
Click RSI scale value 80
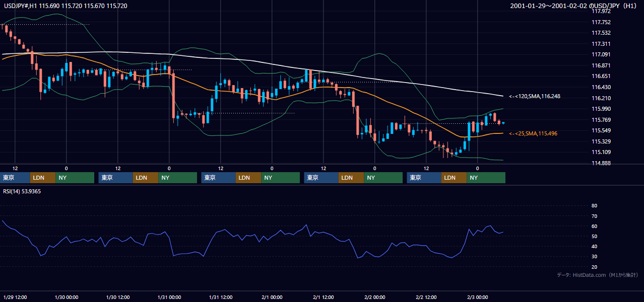pyautogui.click(x=594, y=206)
